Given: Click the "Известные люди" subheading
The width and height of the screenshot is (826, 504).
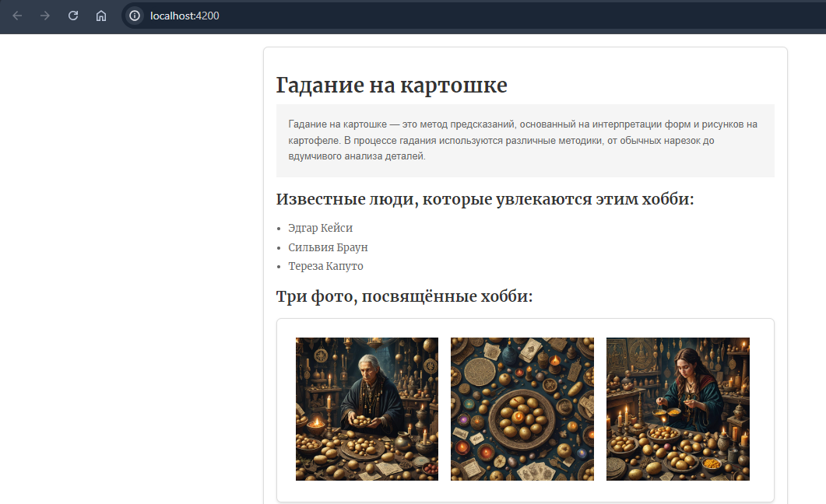Looking at the screenshot, I should click(484, 199).
